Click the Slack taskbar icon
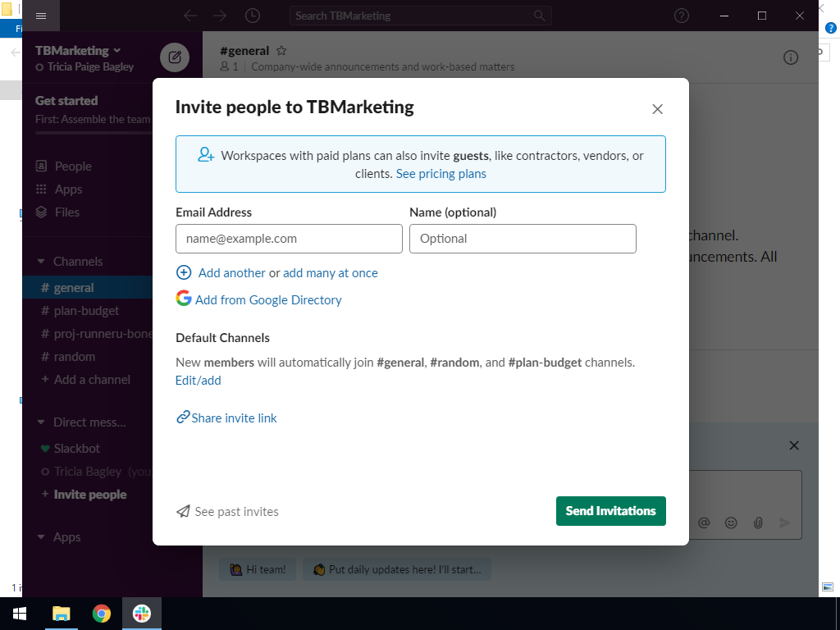840x630 pixels. (142, 614)
